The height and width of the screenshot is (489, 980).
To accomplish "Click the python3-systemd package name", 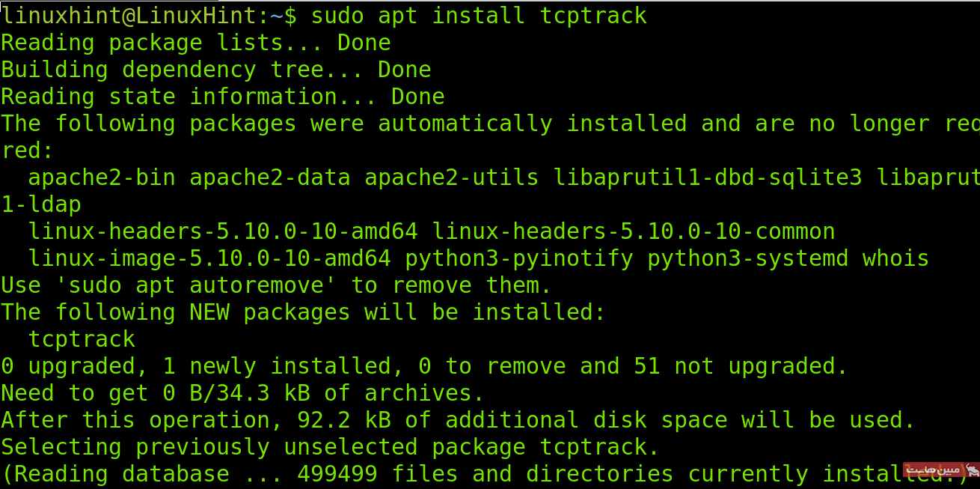I will [x=748, y=258].
